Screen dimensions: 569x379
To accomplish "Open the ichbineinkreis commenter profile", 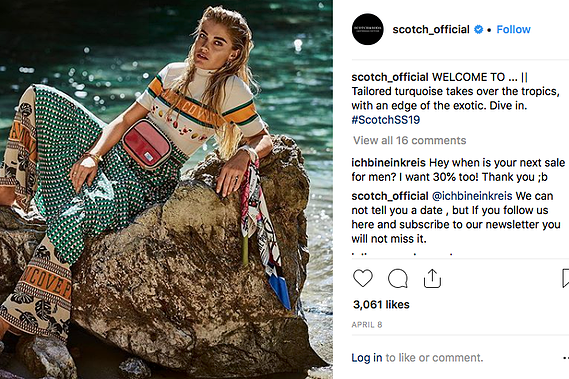I will pos(388,163).
